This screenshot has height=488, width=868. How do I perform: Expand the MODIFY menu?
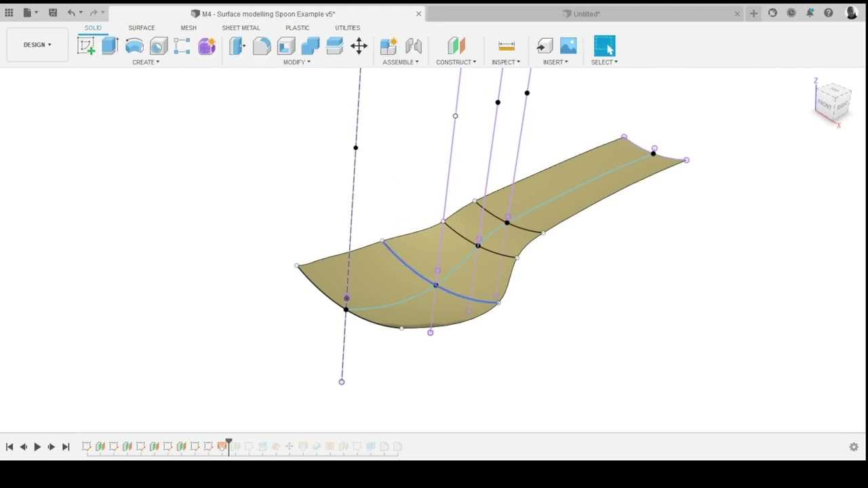click(297, 62)
